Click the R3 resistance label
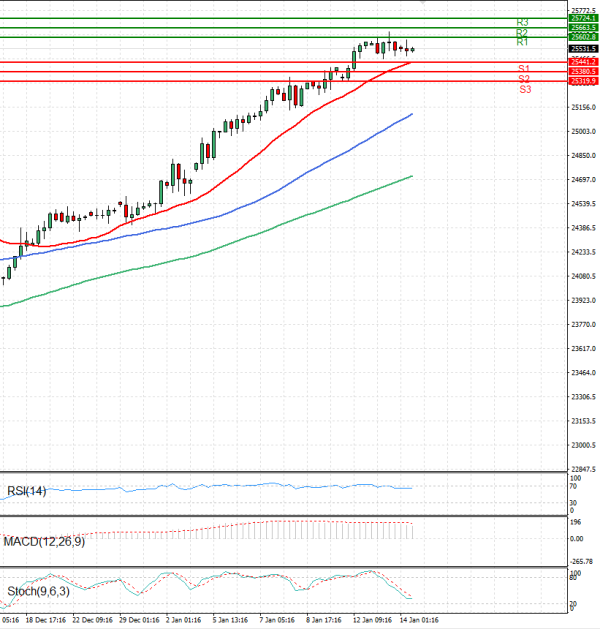600x629 pixels. [522, 22]
